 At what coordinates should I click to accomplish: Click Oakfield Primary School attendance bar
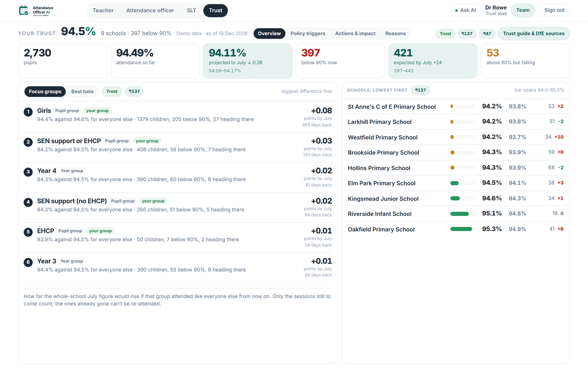point(462,229)
